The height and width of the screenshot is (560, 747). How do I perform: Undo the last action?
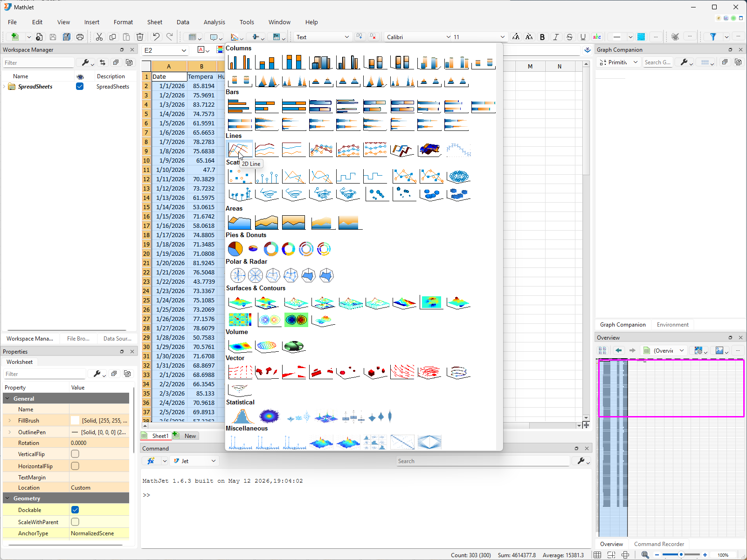click(156, 37)
